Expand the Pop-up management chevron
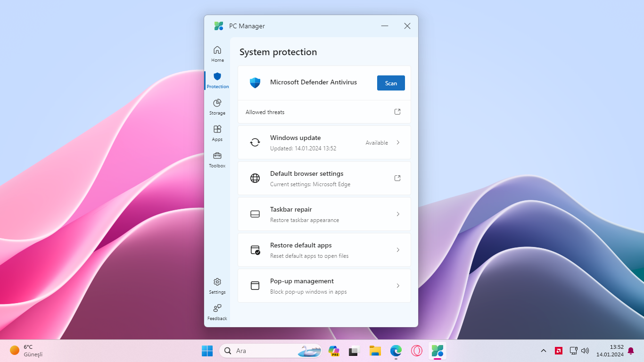Image resolution: width=644 pixels, height=362 pixels. pyautogui.click(x=398, y=286)
